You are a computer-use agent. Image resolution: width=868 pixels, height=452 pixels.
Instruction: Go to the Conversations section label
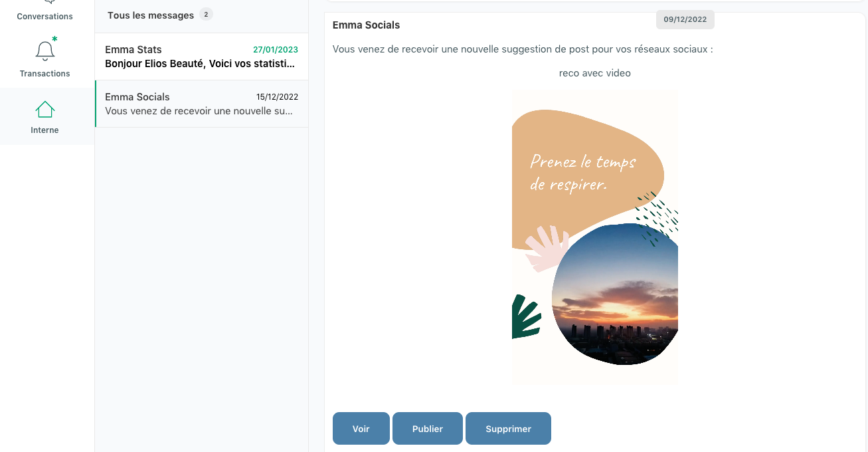click(x=44, y=16)
